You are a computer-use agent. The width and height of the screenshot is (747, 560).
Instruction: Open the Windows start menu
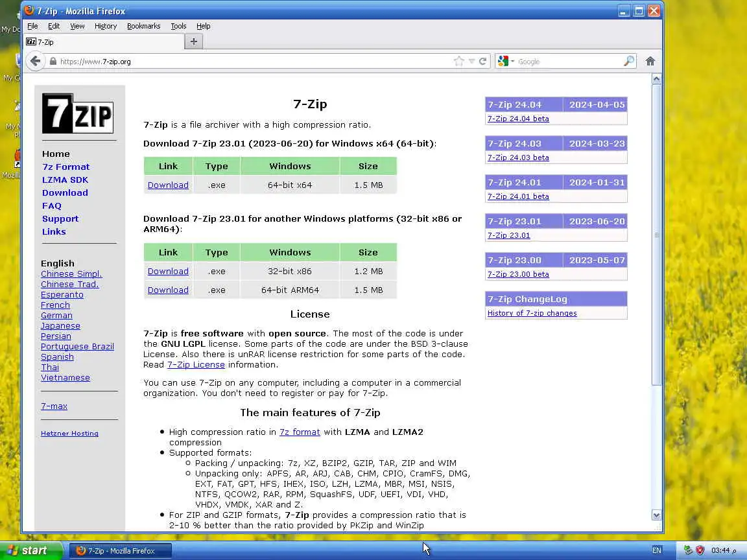point(31,550)
